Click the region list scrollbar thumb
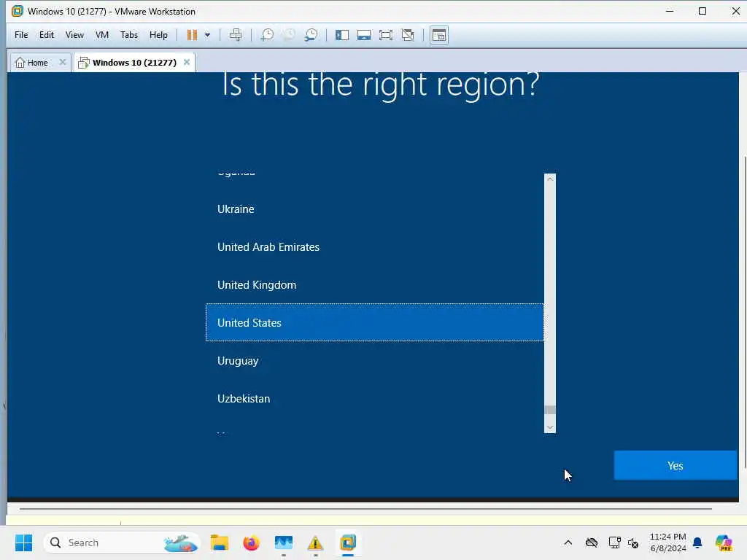 (550, 410)
